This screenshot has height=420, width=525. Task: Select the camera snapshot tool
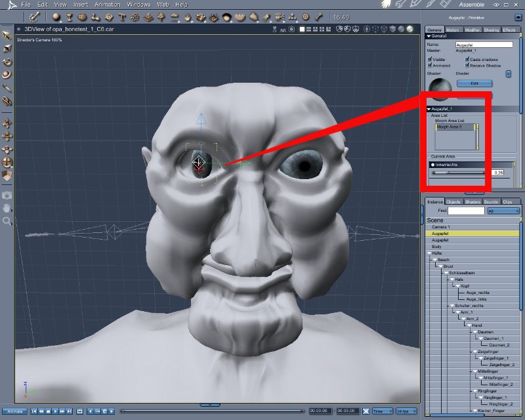pyautogui.click(x=7, y=196)
